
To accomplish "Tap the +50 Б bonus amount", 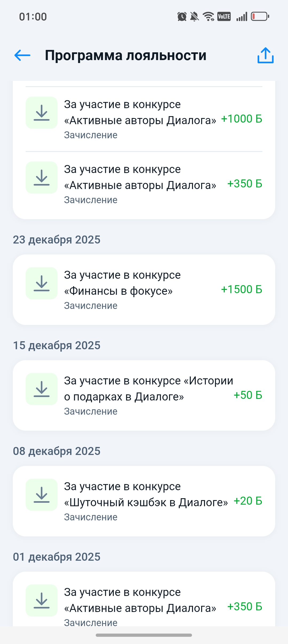I will (x=248, y=395).
